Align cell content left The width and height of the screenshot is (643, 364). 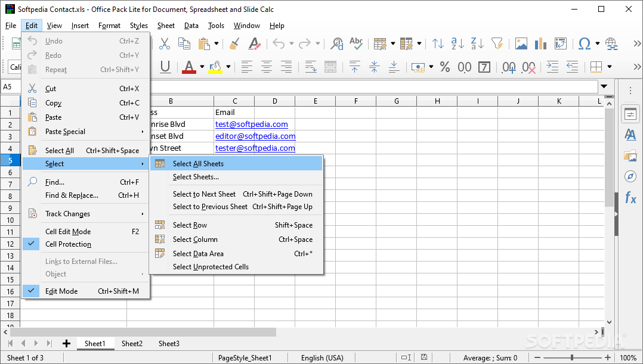click(x=247, y=67)
